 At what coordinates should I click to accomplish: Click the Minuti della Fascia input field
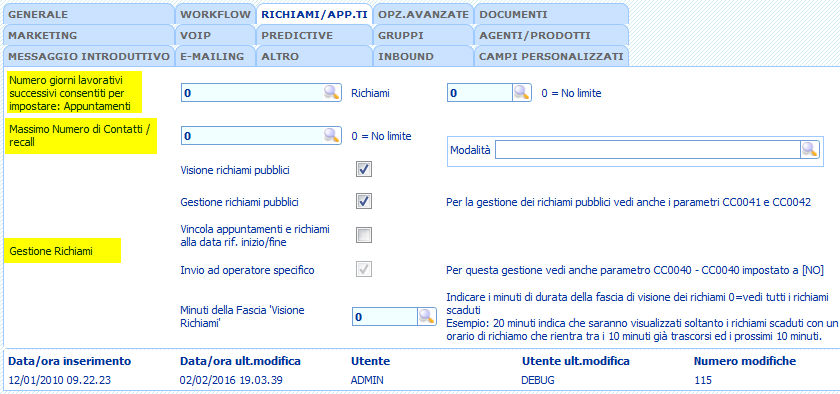[385, 317]
